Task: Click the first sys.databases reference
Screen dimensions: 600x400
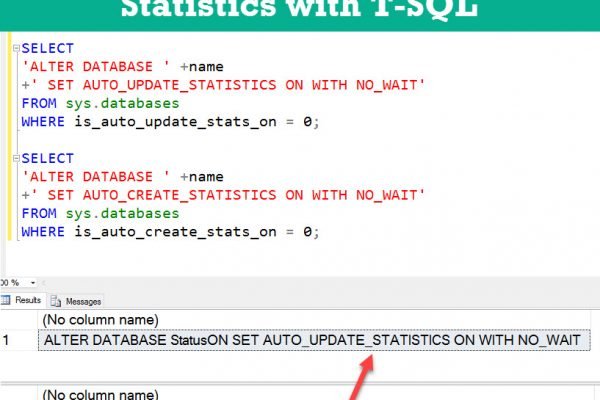Action: coord(122,103)
